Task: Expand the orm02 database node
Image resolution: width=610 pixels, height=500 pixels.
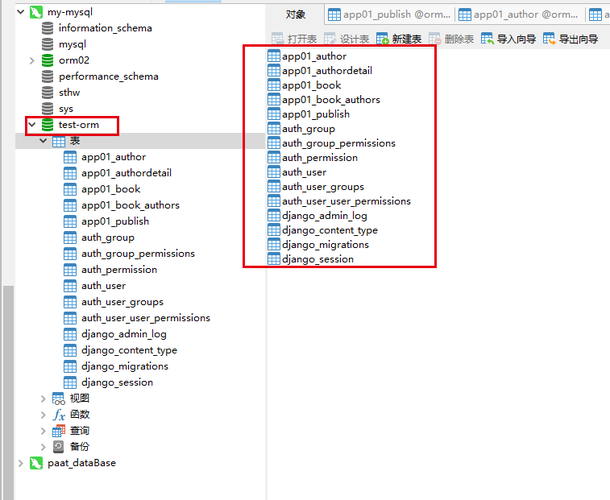Action: point(32,61)
